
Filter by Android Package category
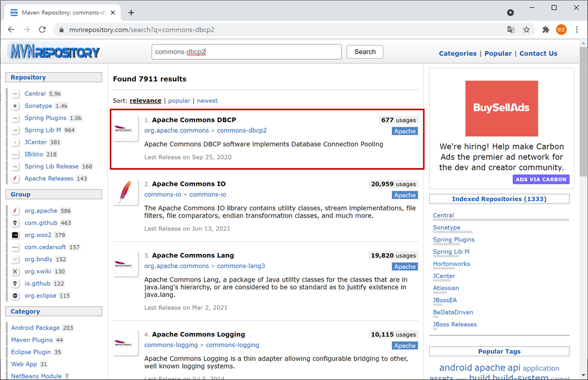point(35,328)
